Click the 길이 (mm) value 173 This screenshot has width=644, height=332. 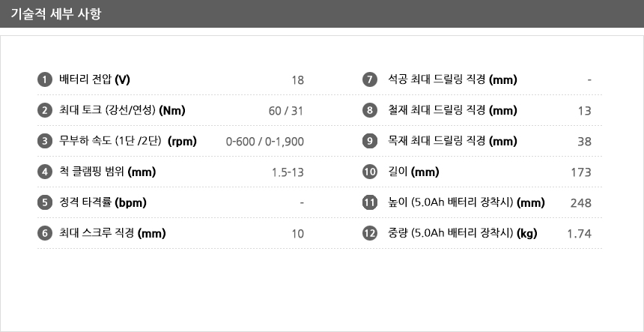point(581,172)
